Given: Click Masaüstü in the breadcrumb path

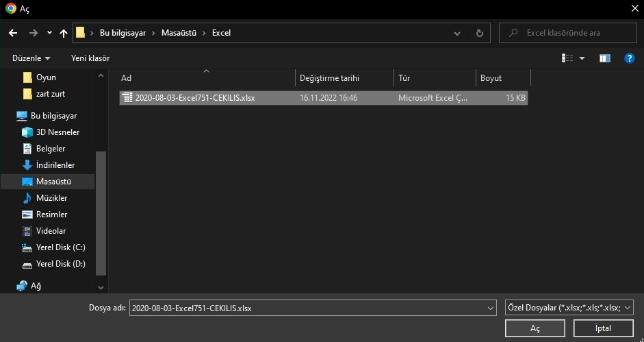Looking at the screenshot, I should point(180,33).
